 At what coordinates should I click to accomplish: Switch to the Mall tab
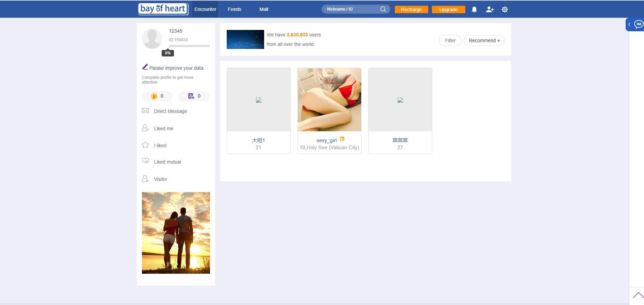point(263,9)
